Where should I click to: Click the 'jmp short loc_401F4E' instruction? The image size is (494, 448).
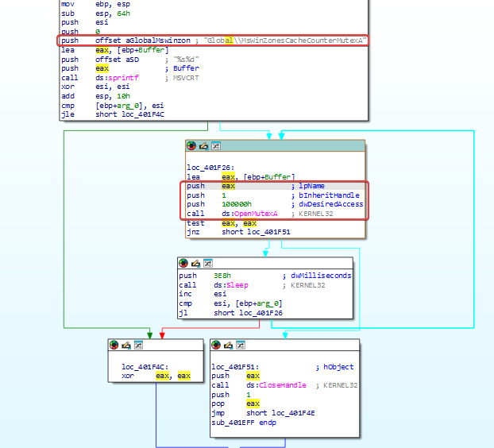click(263, 413)
